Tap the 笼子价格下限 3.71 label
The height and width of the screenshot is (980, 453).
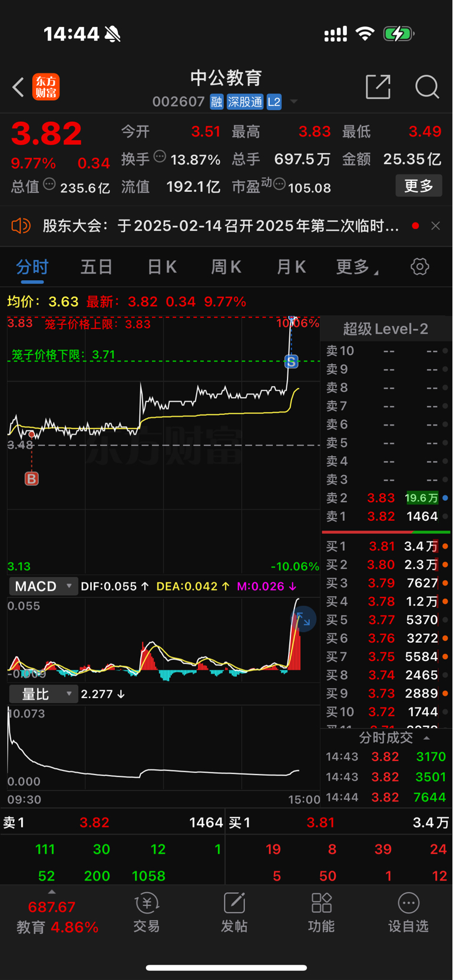[63, 354]
